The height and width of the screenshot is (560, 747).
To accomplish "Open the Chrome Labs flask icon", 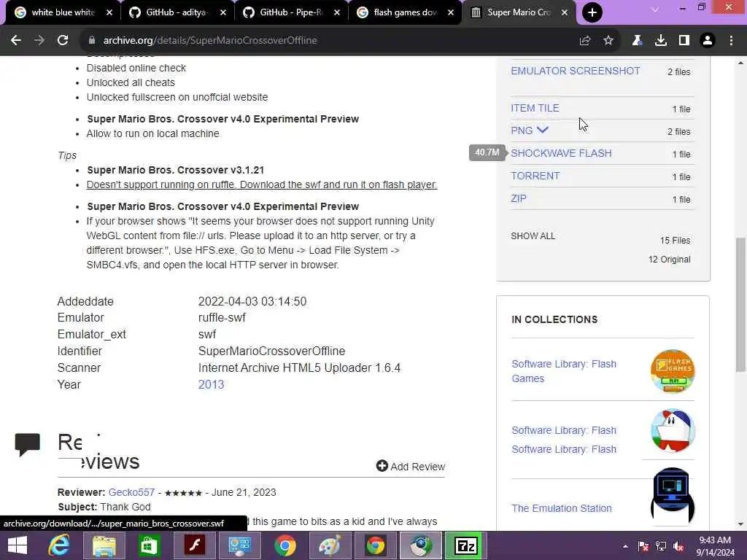I will click(x=637, y=41).
